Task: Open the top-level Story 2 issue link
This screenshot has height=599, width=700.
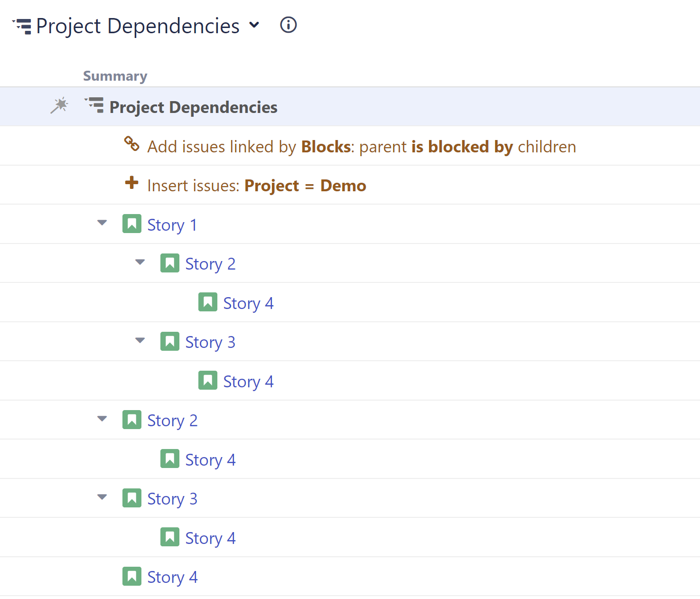Action: (172, 420)
